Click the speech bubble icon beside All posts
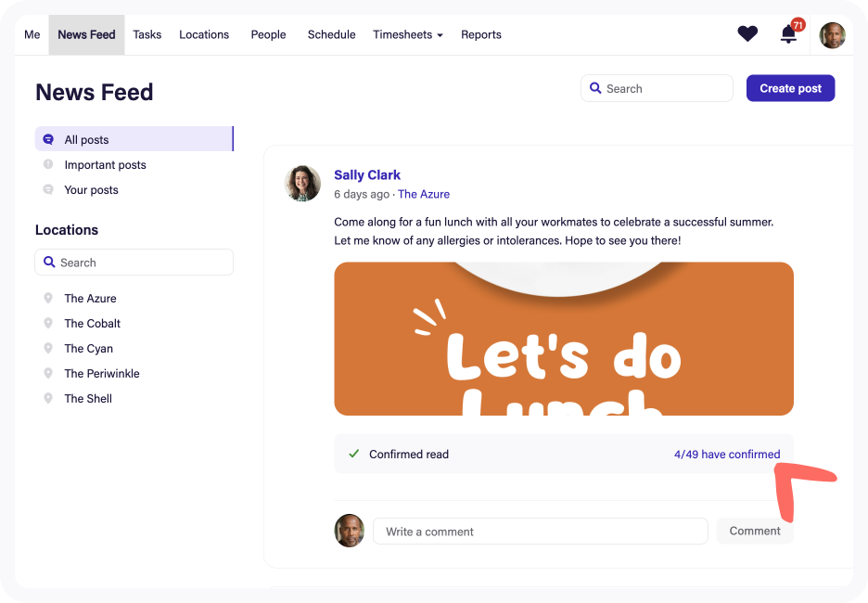This screenshot has width=868, height=603. tap(48, 138)
